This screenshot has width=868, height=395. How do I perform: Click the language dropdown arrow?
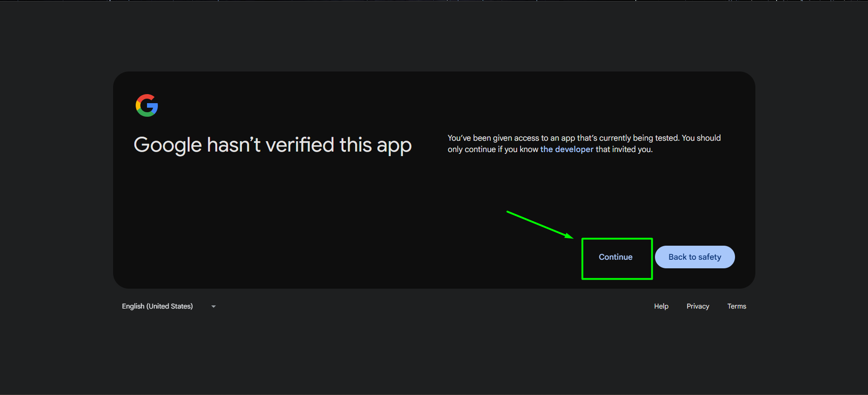pos(213,307)
